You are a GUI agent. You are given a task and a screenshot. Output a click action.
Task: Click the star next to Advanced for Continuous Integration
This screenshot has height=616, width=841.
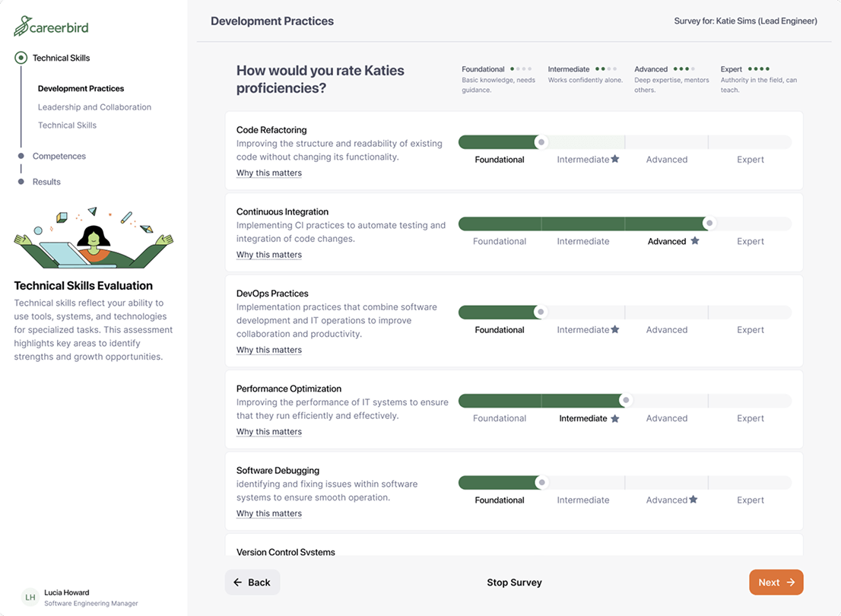[694, 240]
